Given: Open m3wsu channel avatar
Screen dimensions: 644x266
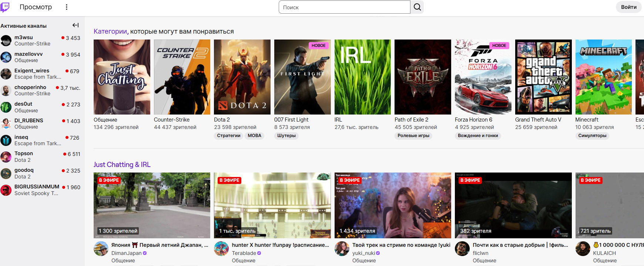Looking at the screenshot, I should tap(6, 40).
